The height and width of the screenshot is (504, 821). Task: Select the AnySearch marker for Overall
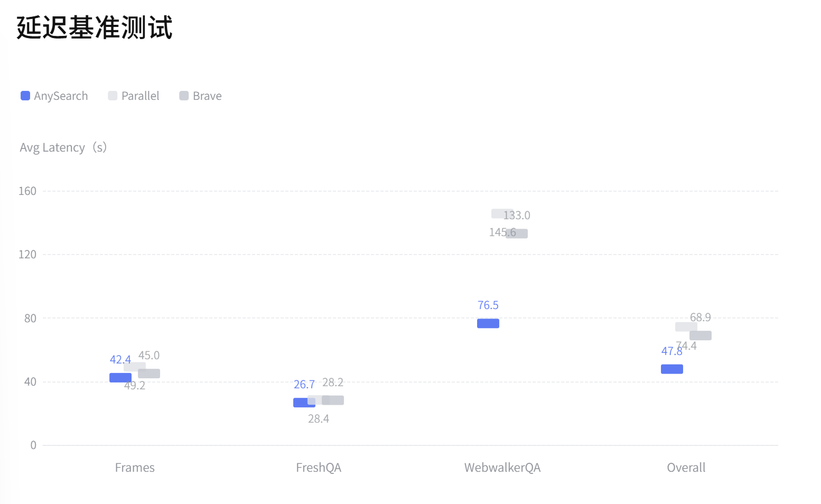(672, 369)
